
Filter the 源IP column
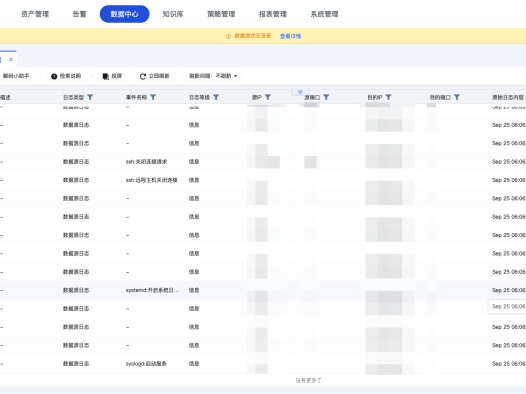(x=268, y=97)
